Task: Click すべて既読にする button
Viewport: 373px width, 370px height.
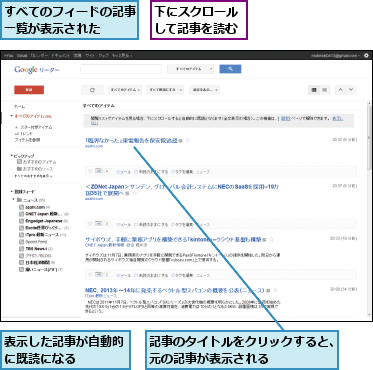Action: pyautogui.click(x=162, y=90)
